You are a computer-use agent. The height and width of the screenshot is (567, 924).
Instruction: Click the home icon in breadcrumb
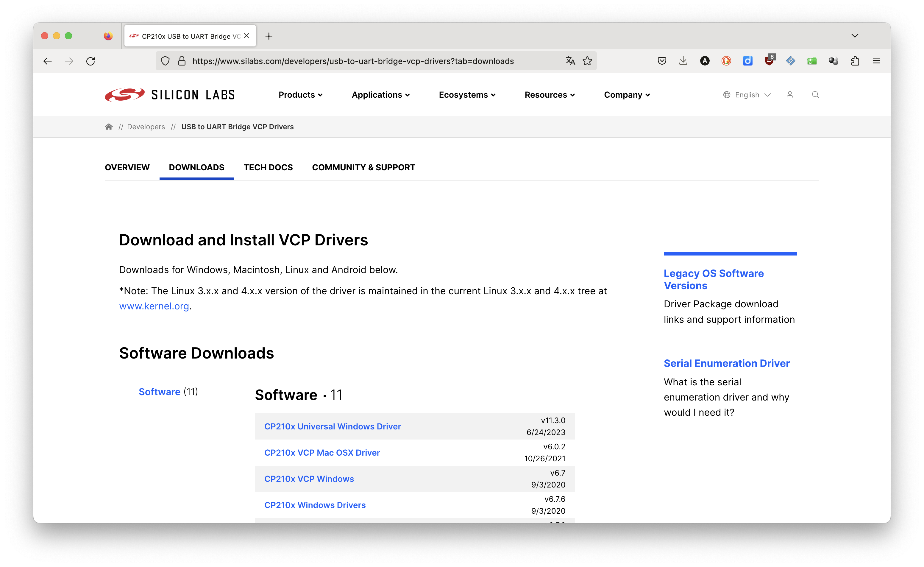[x=109, y=127]
